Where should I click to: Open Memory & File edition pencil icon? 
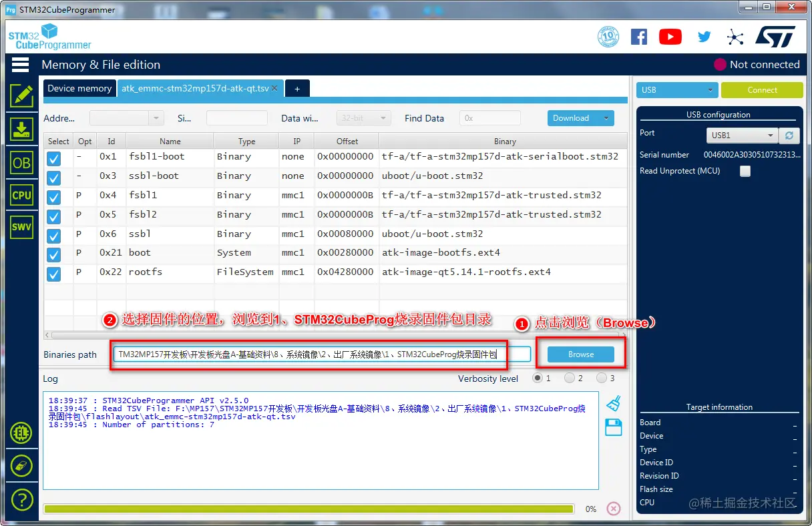click(21, 95)
